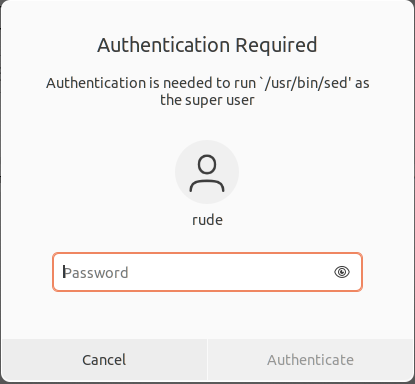Click the "Authentication Required" heading
Screen dimensions: 415x384
pos(207,45)
